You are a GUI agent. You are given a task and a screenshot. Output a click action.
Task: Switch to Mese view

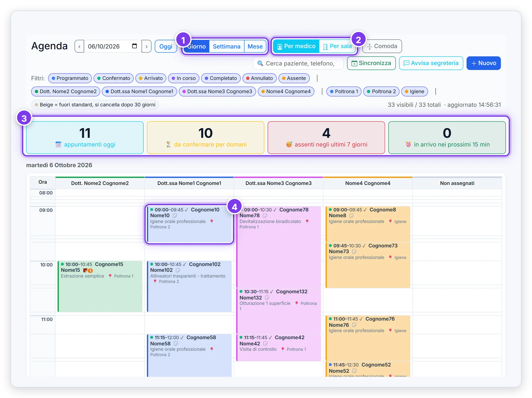pyautogui.click(x=255, y=46)
